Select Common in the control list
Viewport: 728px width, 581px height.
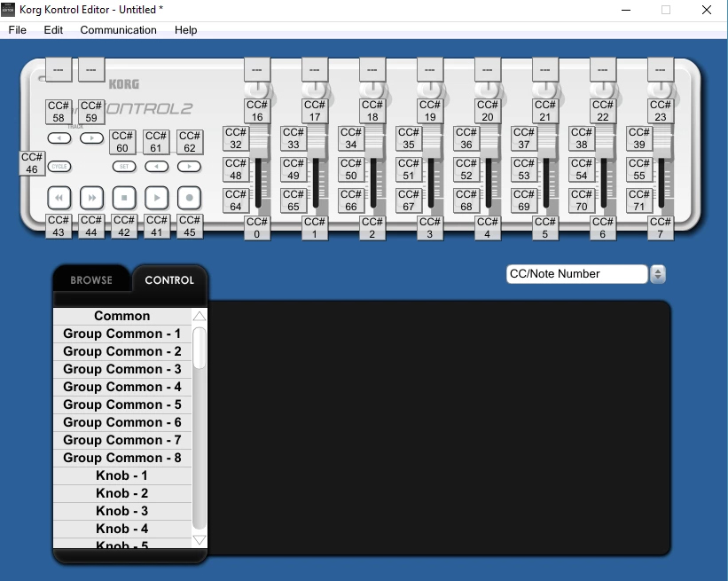pos(122,316)
